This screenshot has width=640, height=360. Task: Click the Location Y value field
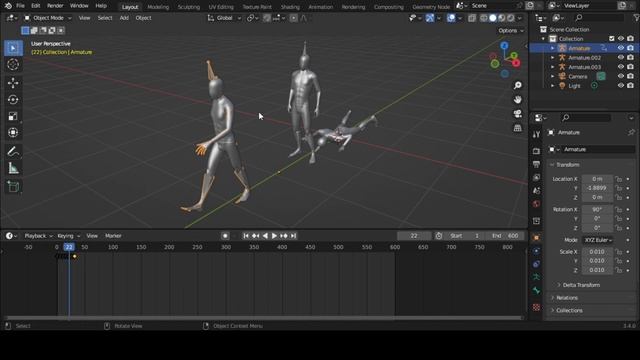click(x=597, y=188)
